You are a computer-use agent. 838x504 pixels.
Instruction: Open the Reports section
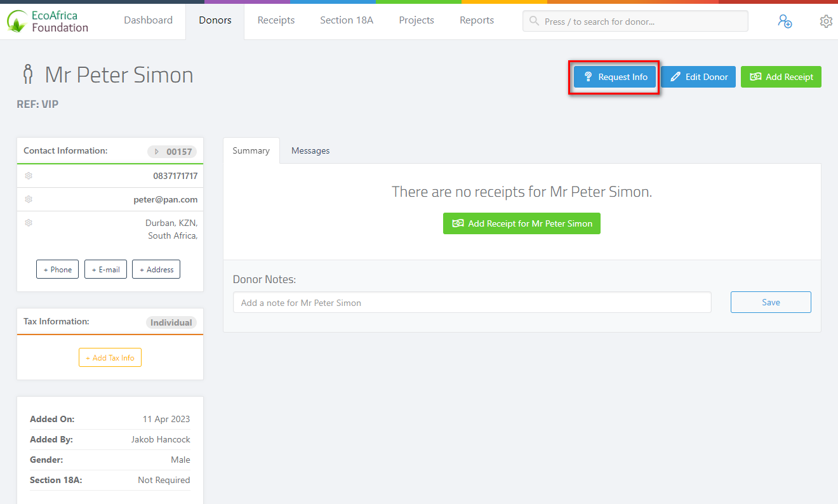[477, 20]
